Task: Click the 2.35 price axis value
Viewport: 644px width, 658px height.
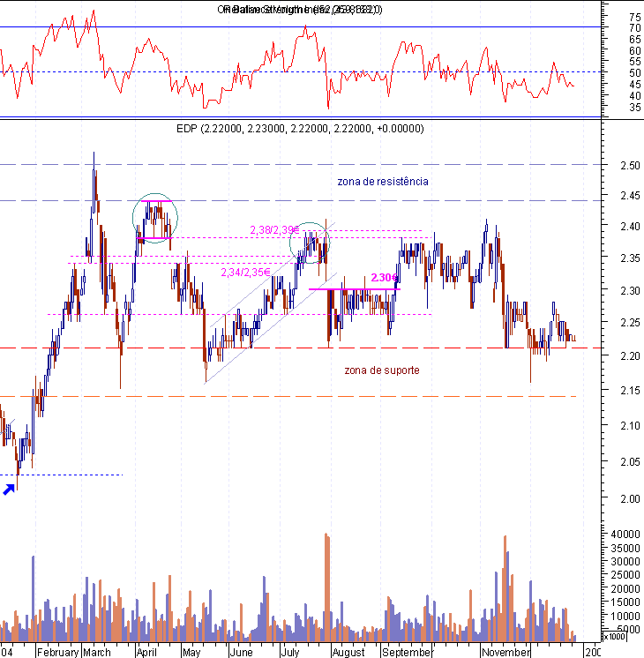Action: (x=630, y=258)
